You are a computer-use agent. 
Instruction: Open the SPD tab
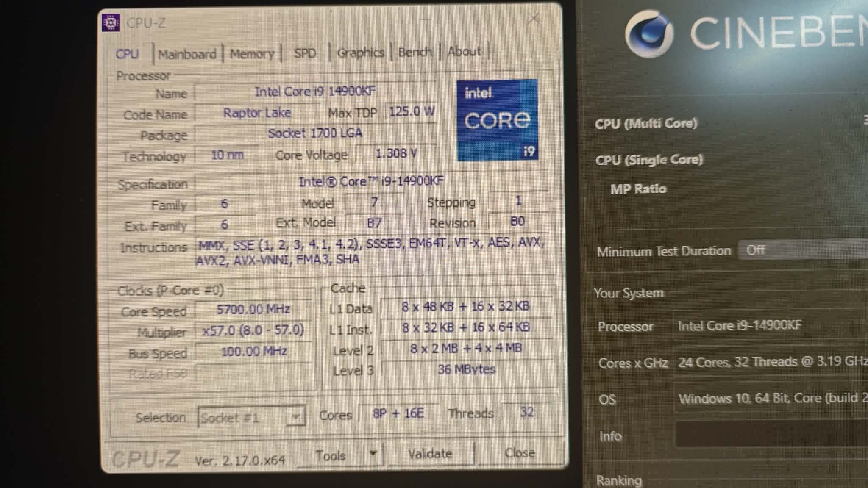click(305, 53)
